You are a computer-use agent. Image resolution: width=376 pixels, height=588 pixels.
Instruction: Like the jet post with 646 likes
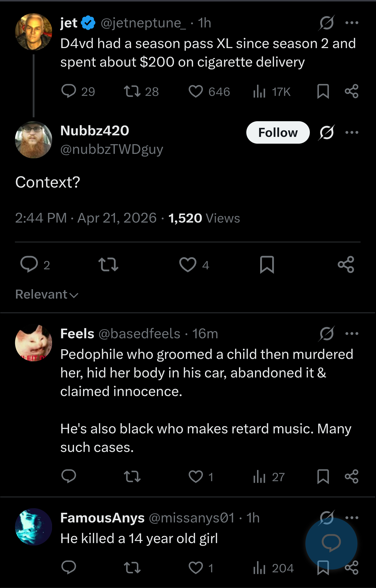(196, 92)
